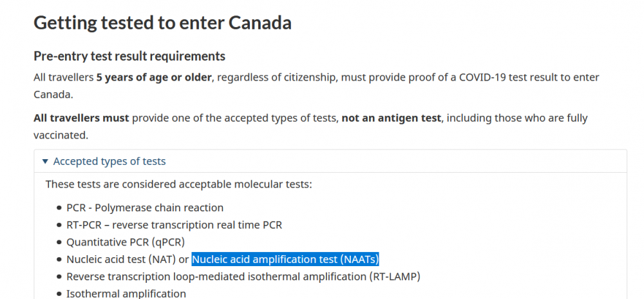The height and width of the screenshot is (299, 644).
Task: Click the Nucleic acid test (NAT) text
Action: pyautogui.click(x=122, y=260)
